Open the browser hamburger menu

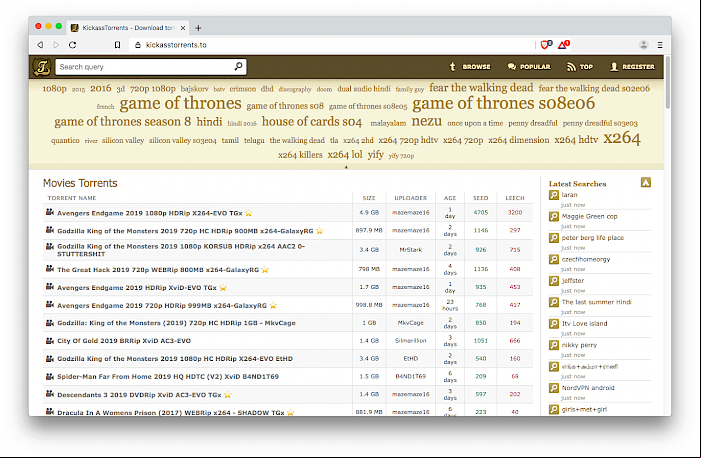pyautogui.click(x=660, y=45)
